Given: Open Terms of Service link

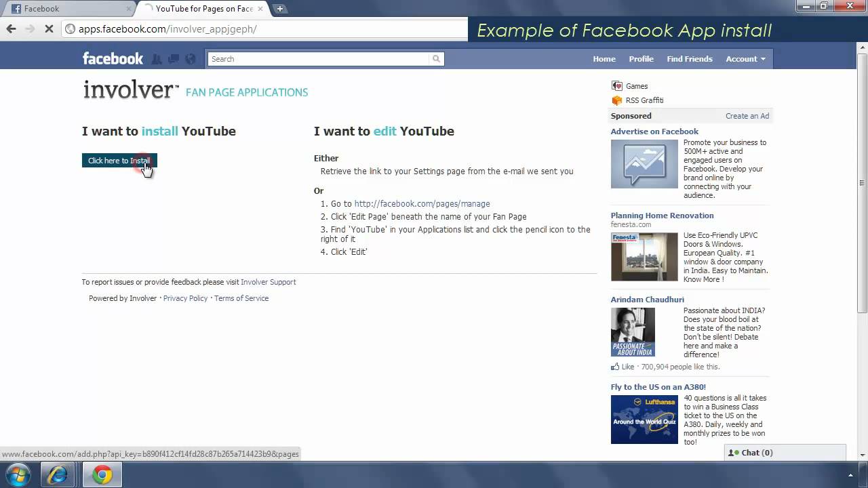Looking at the screenshot, I should point(241,298).
